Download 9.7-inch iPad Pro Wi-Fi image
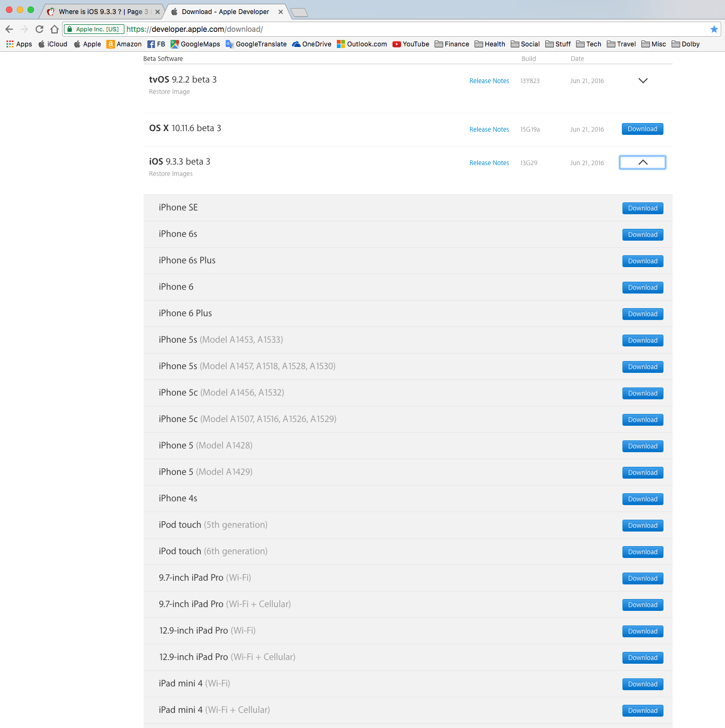This screenshot has height=728, width=725. (x=642, y=579)
